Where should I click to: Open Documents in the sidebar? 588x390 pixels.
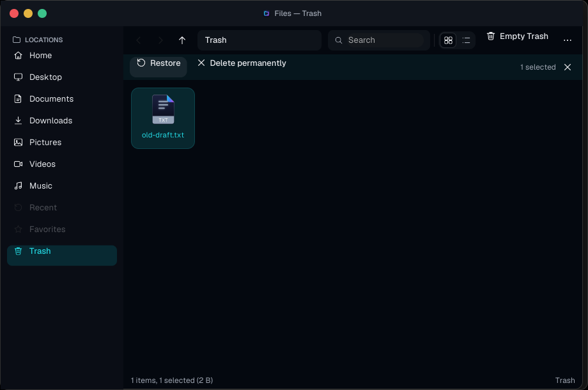coord(62,99)
